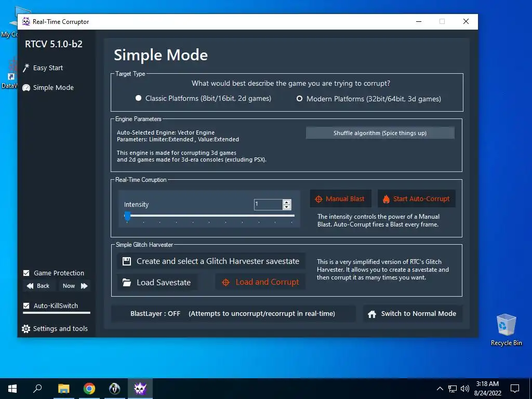This screenshot has height=399, width=532.
Task: Open File Explorer from the taskbar
Action: [x=63, y=389]
